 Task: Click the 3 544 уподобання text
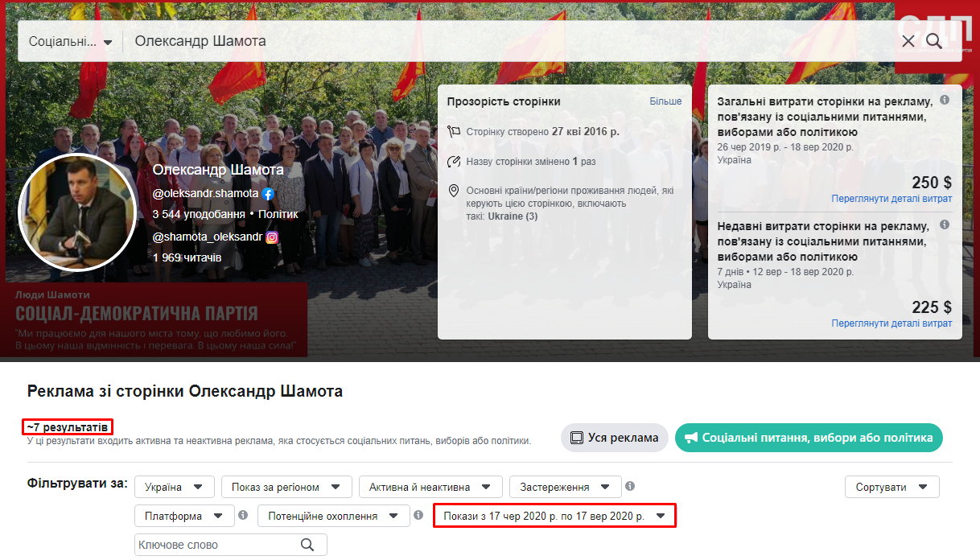coord(199,214)
